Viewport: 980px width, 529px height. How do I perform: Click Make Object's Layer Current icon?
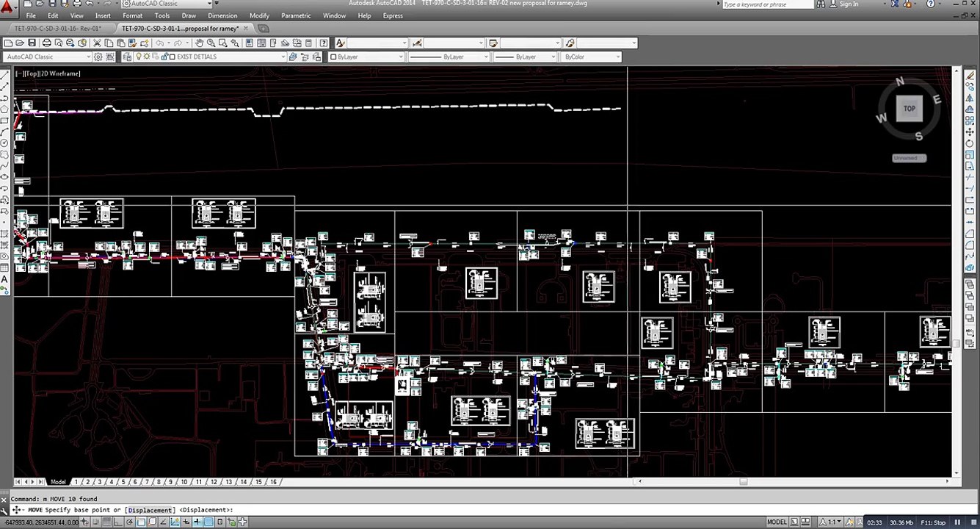(x=293, y=57)
